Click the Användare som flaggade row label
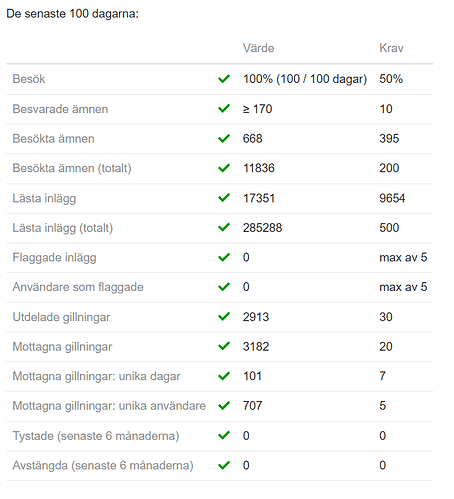Image resolution: width=454 pixels, height=499 pixels. coord(78,287)
